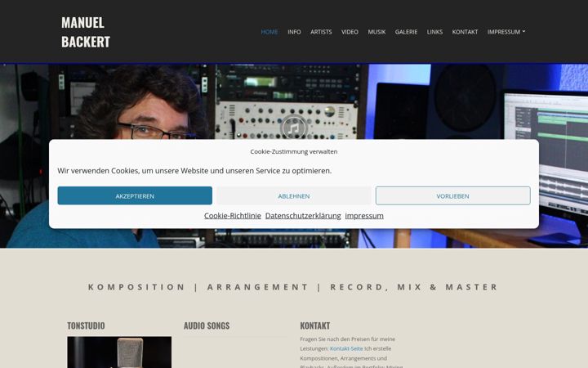Go to the KONTAKT navigation item

coord(465,32)
